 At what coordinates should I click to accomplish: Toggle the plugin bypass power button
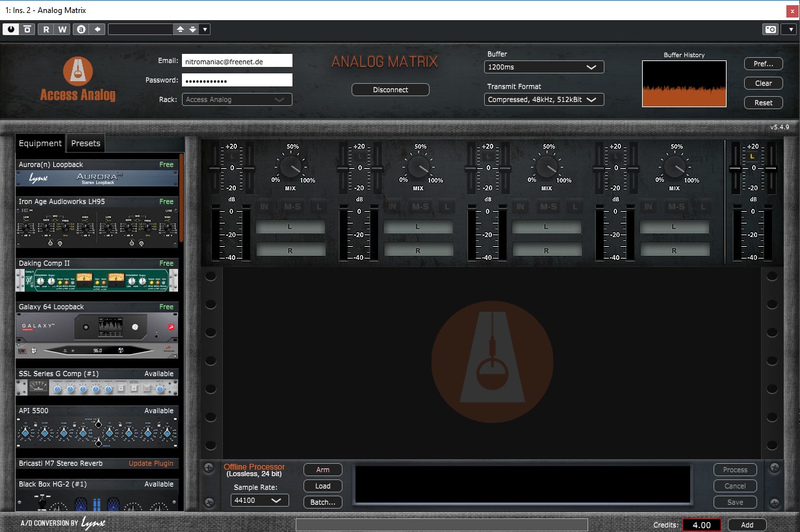pyautogui.click(x=11, y=29)
